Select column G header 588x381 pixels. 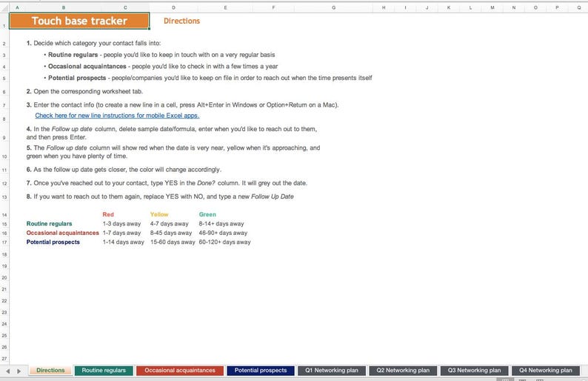[x=333, y=7]
